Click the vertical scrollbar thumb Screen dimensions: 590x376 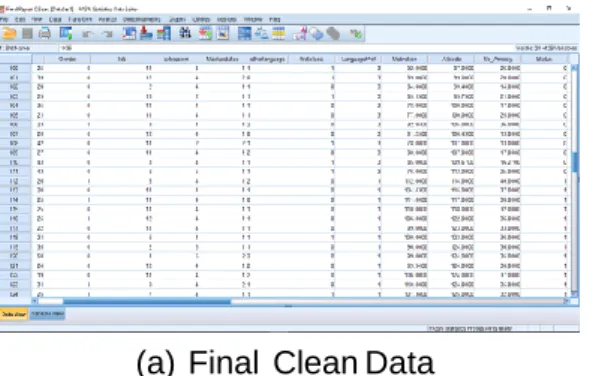tap(575, 162)
